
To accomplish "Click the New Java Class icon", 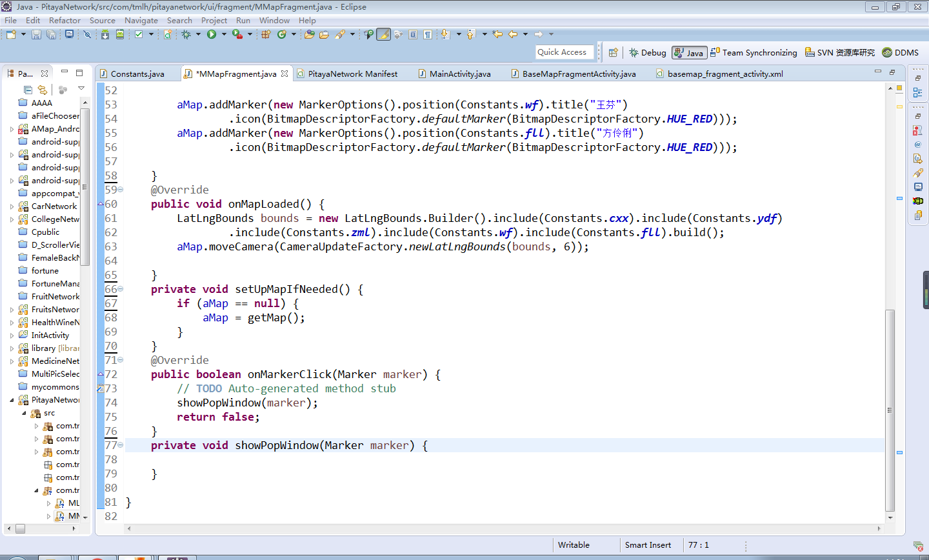I will [281, 34].
